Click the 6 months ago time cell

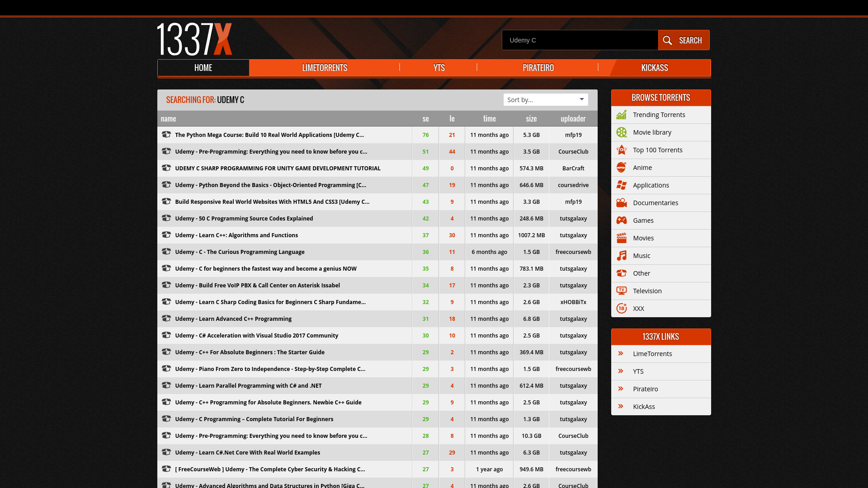pyautogui.click(x=490, y=252)
